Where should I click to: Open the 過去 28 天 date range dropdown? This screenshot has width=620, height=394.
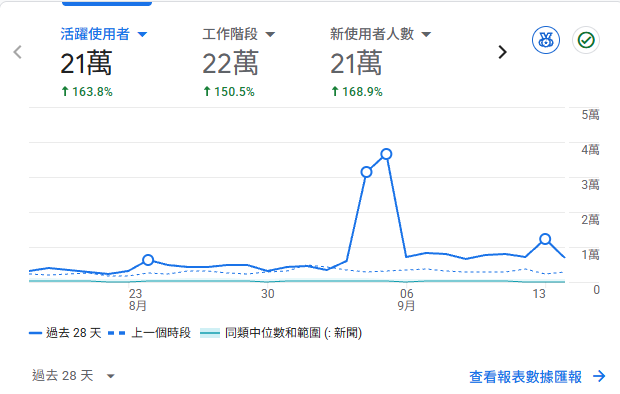coord(73,375)
